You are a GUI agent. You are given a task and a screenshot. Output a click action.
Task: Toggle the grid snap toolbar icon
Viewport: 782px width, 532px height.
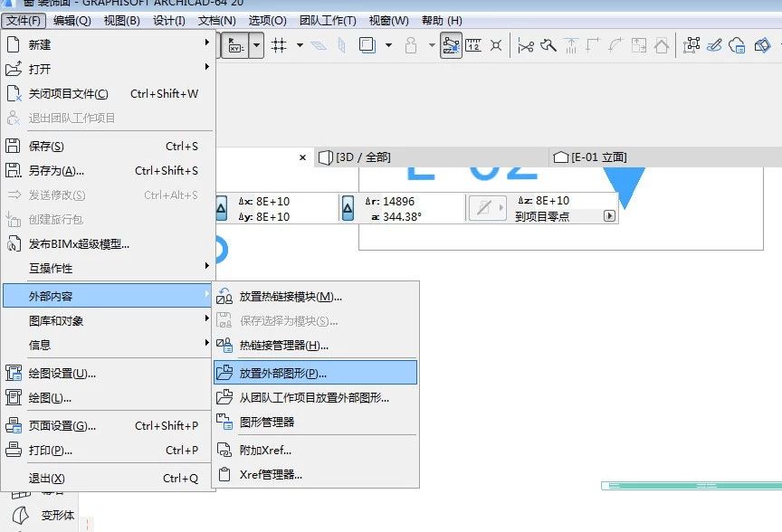280,46
